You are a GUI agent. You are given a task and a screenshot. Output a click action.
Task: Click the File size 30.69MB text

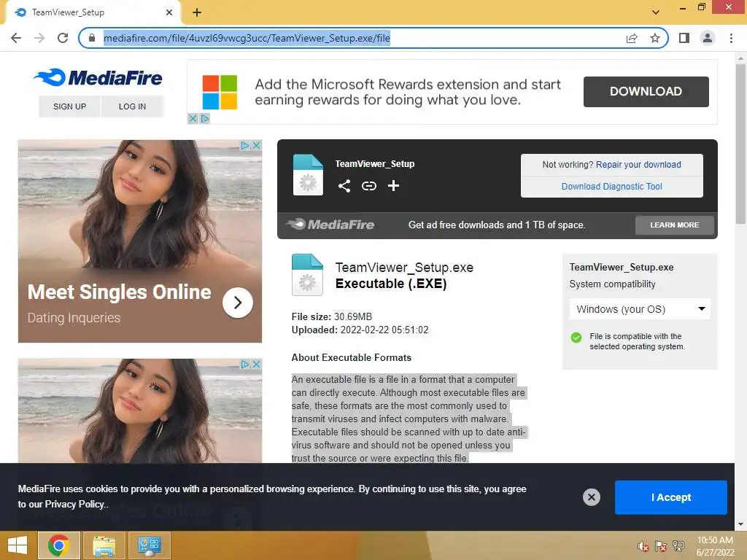(x=332, y=316)
